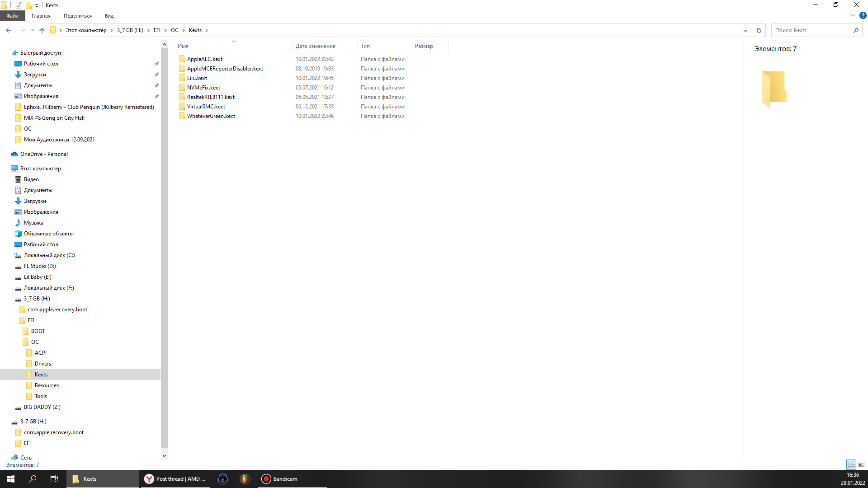Open taskbar search magnifier
The image size is (868, 488).
tap(33, 479)
